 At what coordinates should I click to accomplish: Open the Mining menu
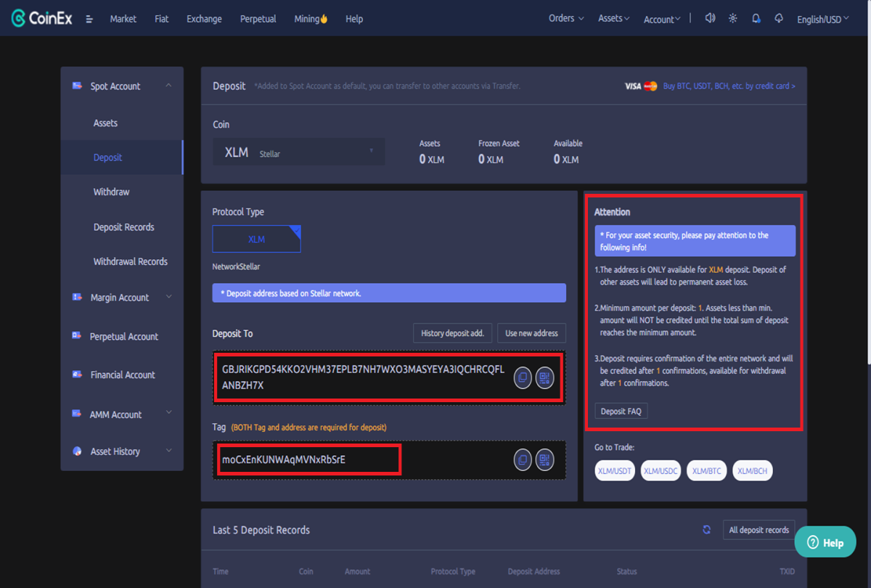311,19
